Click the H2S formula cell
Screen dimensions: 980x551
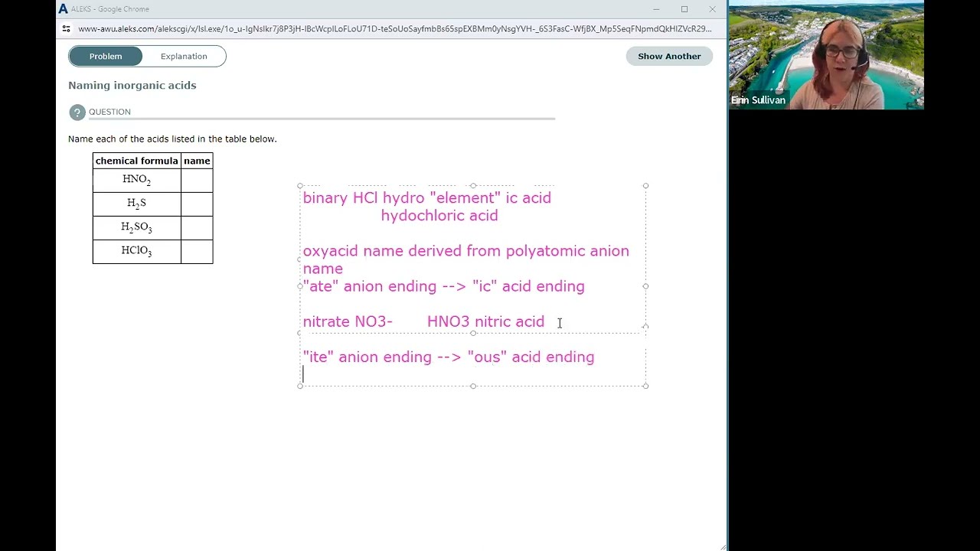click(136, 204)
